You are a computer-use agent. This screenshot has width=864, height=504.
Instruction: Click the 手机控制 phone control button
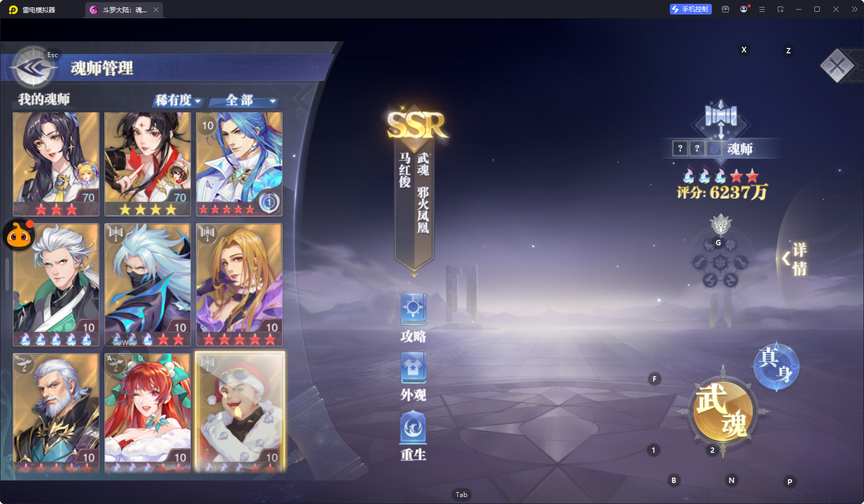(690, 9)
